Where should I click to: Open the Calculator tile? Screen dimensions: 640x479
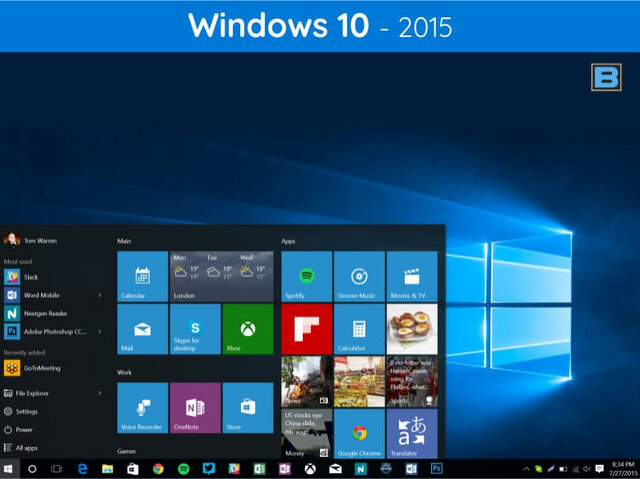[359, 329]
